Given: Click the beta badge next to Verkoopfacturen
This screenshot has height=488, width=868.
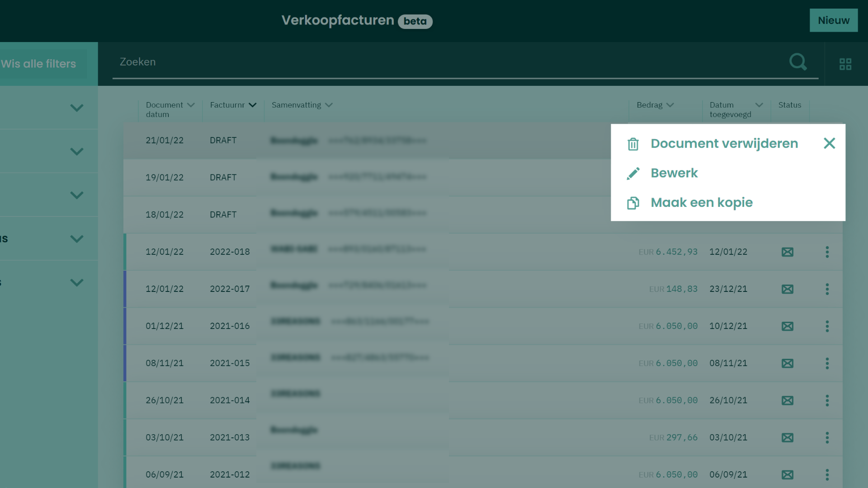Looking at the screenshot, I should [x=415, y=21].
